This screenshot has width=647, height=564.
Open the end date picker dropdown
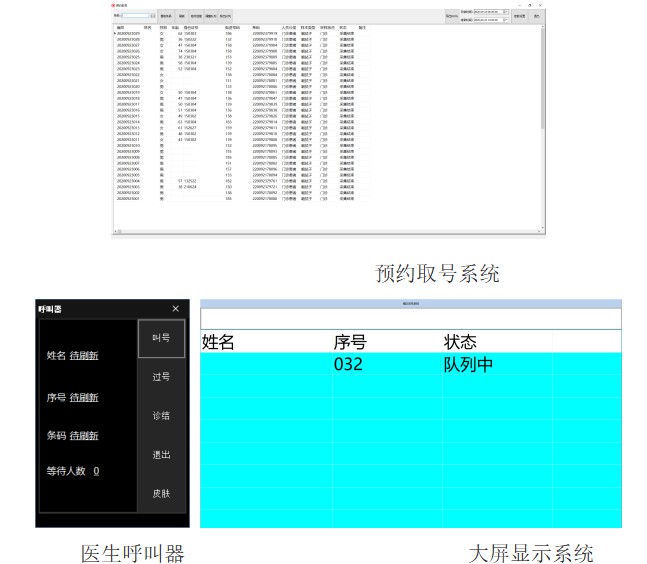coord(506,20)
